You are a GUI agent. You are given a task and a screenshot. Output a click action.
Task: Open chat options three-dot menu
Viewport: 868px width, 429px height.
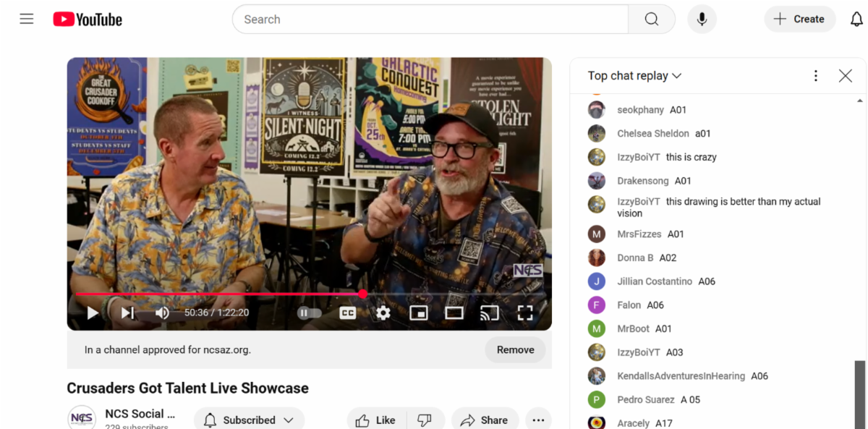816,76
